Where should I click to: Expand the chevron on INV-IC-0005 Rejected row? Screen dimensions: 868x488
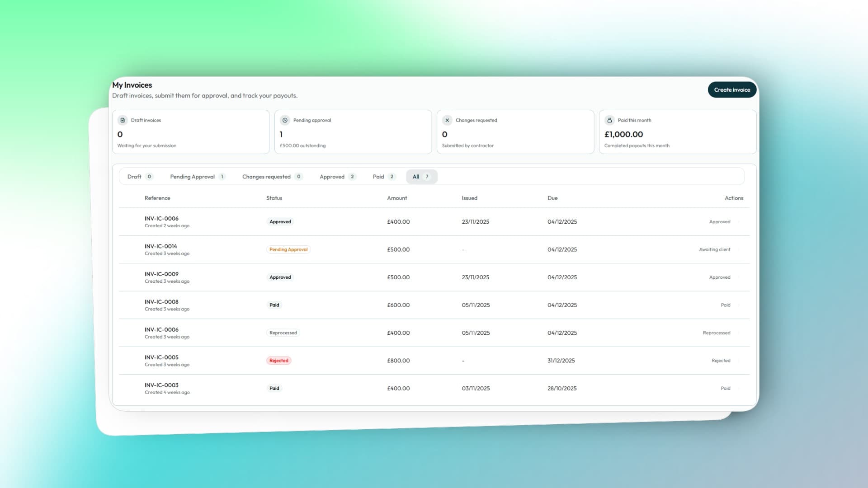(739, 360)
